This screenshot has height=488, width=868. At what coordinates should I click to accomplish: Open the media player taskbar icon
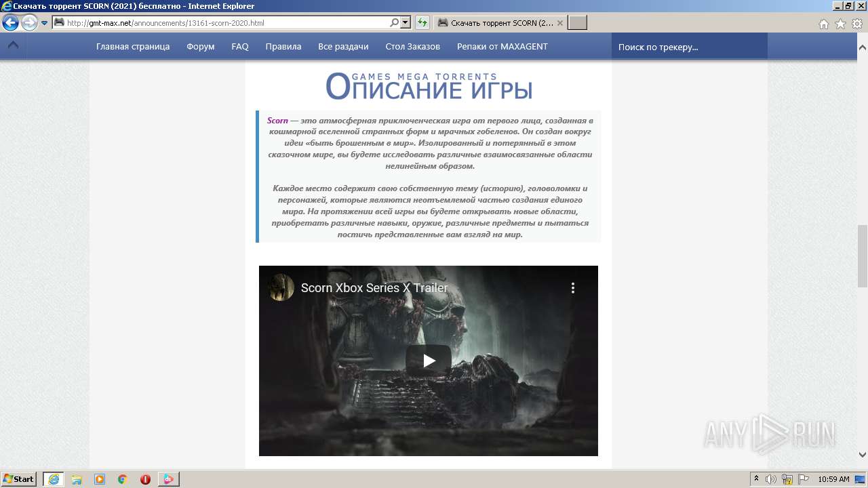(x=100, y=479)
